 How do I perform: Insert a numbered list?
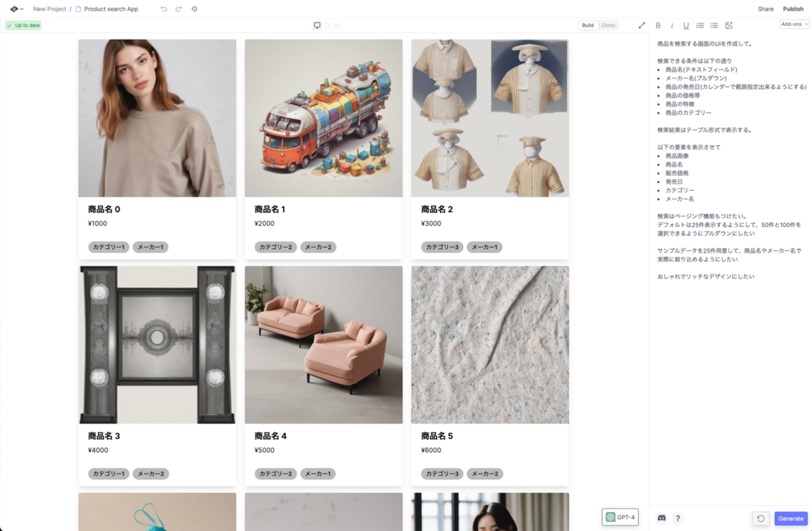(x=700, y=25)
